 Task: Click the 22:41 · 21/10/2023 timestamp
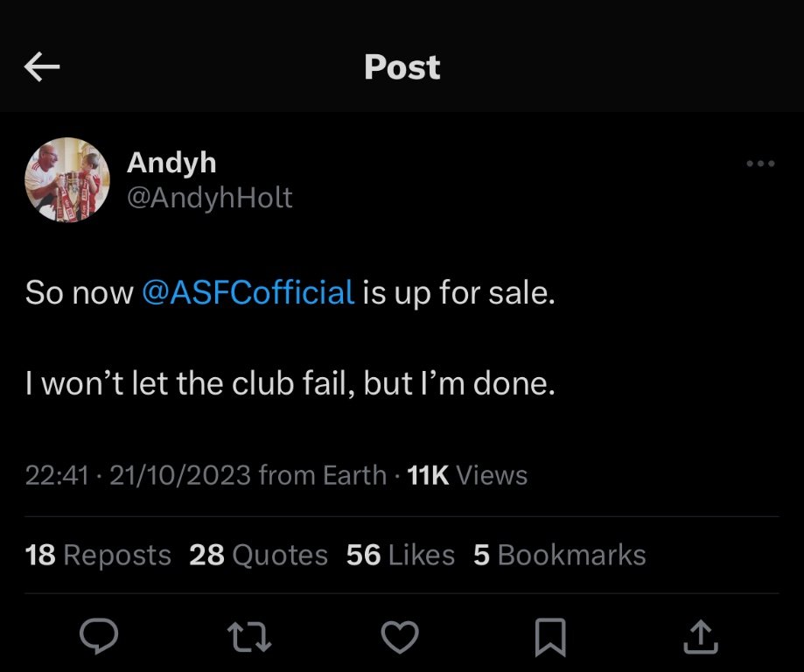point(138,475)
